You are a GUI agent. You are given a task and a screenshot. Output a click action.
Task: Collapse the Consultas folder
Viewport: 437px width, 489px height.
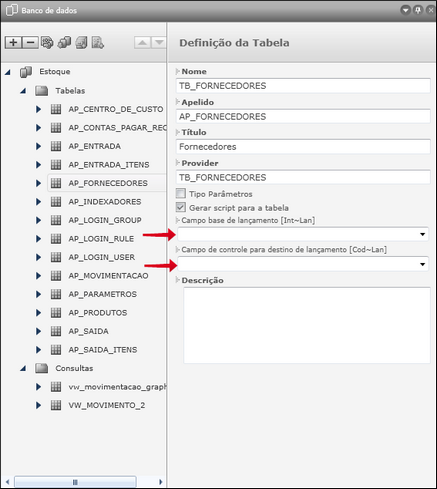[23, 368]
